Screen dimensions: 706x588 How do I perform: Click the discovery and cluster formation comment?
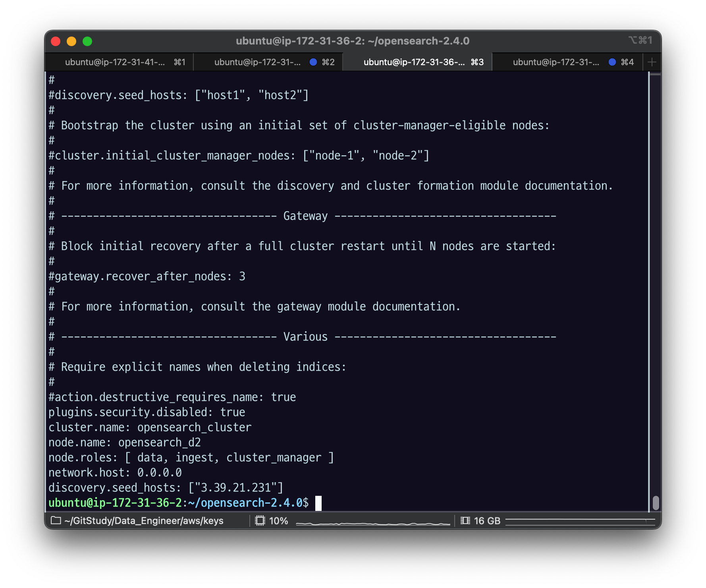tap(331, 186)
